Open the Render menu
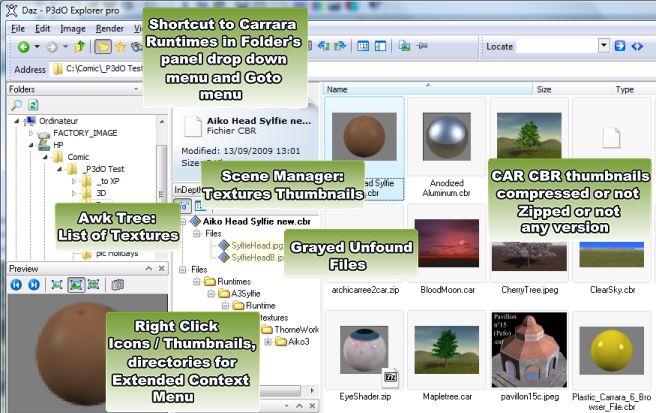 (x=110, y=28)
